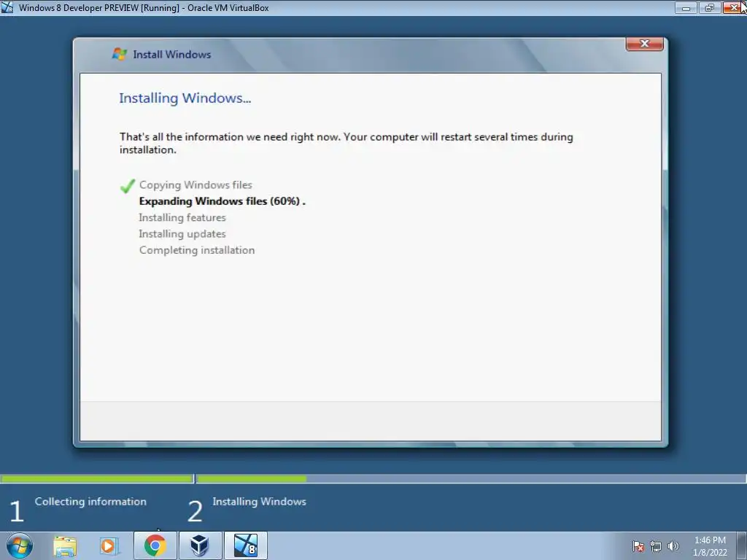The image size is (747, 560).
Task: Click the network status tray icon
Action: click(x=656, y=546)
